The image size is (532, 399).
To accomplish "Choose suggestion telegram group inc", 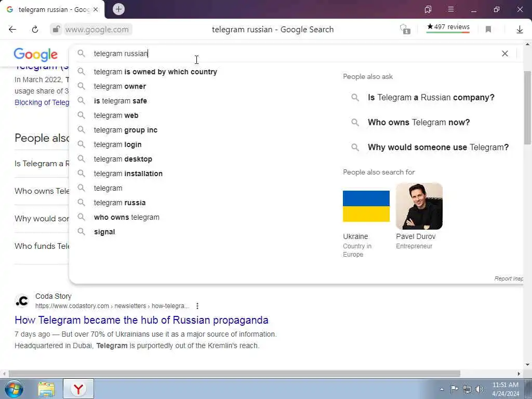I will pyautogui.click(x=126, y=130).
